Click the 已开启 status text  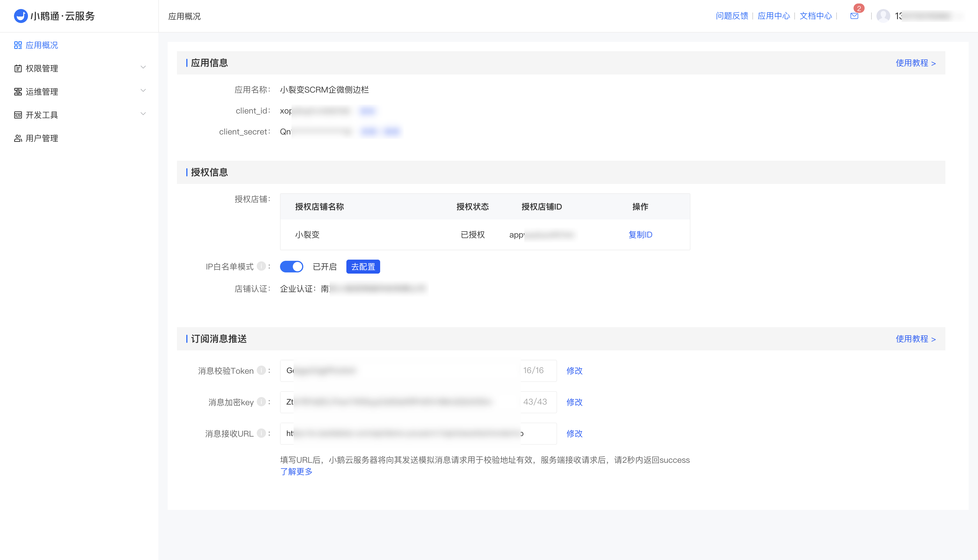pos(325,267)
